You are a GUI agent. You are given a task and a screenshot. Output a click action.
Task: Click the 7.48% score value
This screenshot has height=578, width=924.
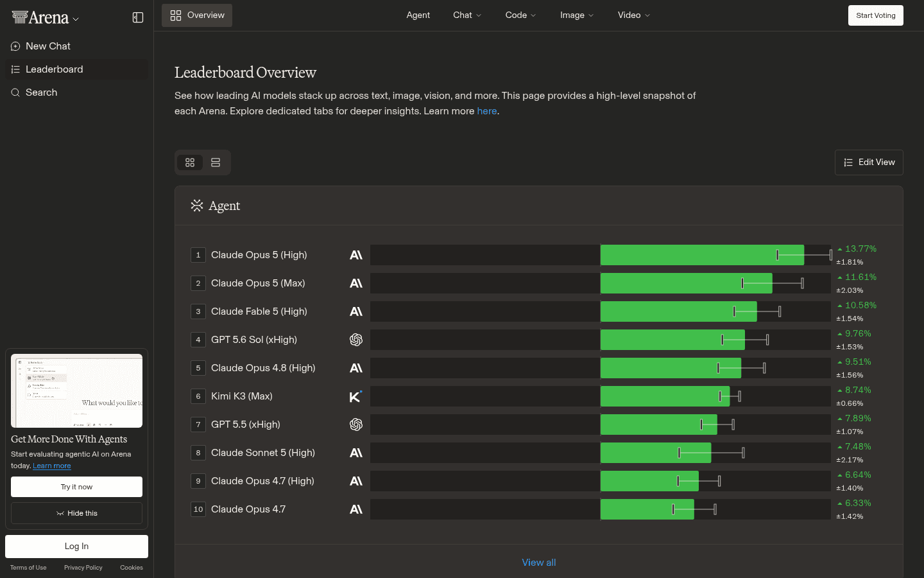858,446
